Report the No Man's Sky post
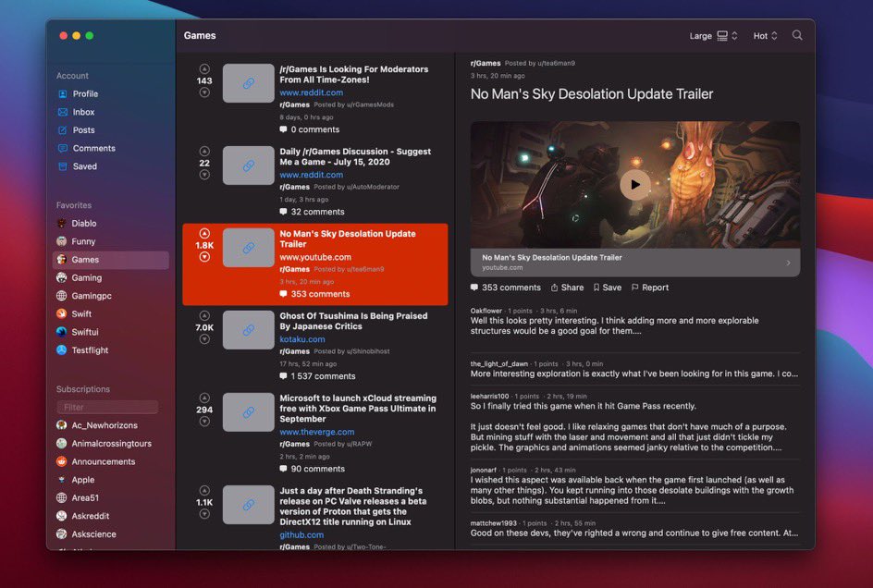The width and height of the screenshot is (873, 588). pyautogui.click(x=650, y=288)
